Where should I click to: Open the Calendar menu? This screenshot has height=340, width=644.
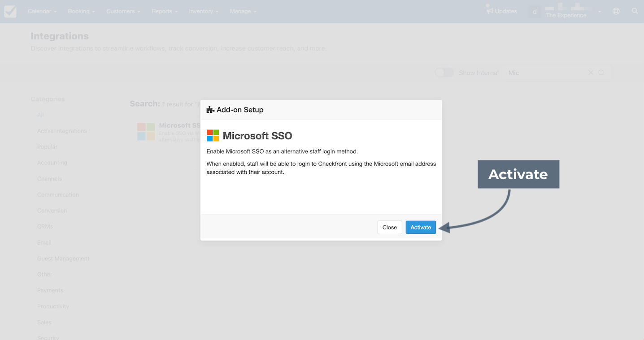click(42, 11)
